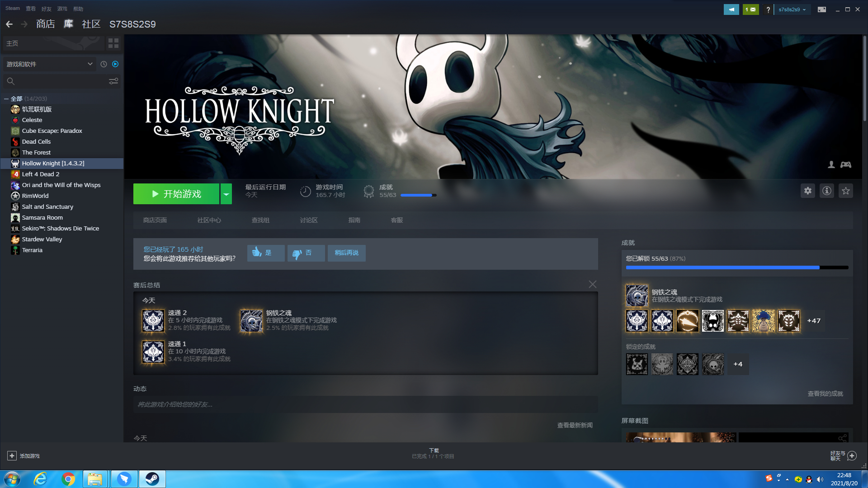The height and width of the screenshot is (488, 868).
Task: Switch to Big Picture mode icon
Action: coord(822,9)
